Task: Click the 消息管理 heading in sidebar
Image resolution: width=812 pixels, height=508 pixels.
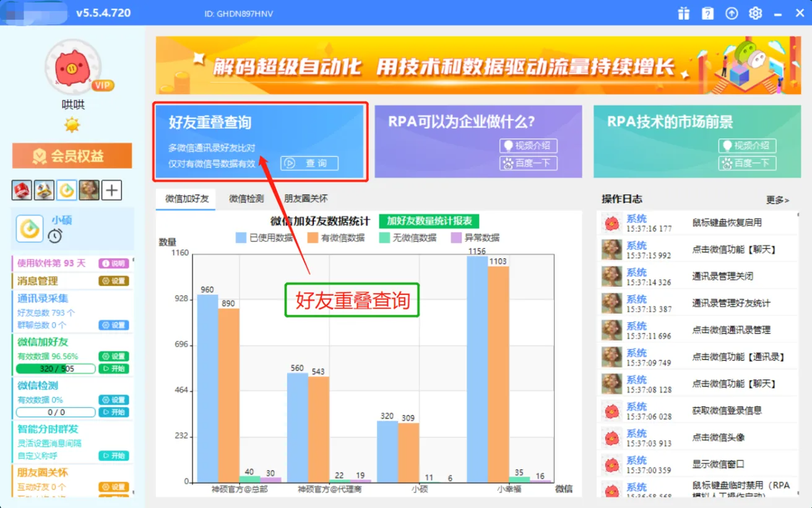Action: [37, 281]
